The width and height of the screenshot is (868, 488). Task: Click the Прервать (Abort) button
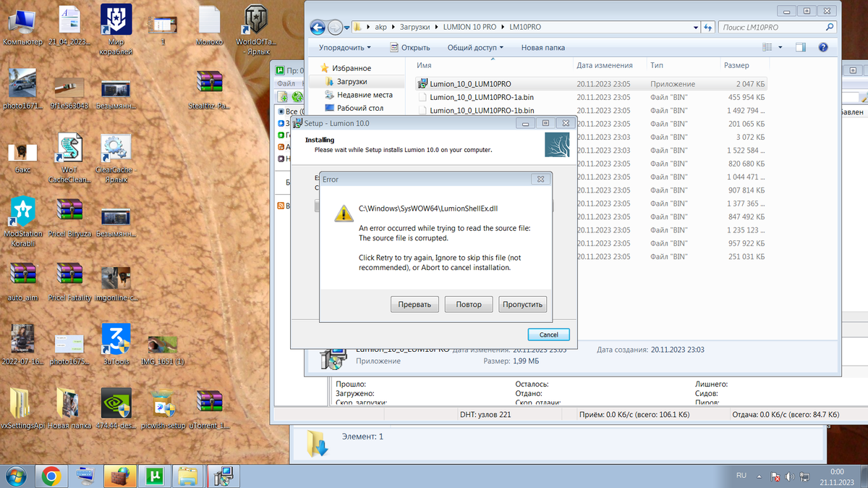click(414, 304)
